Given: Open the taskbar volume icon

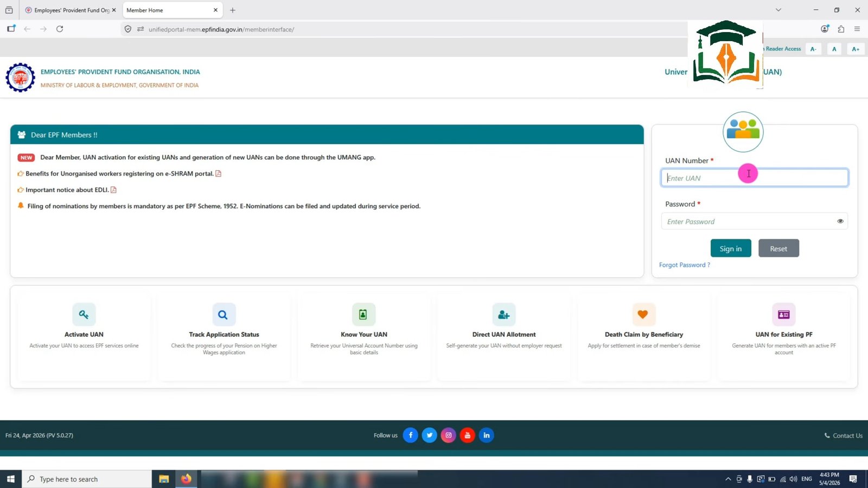Looking at the screenshot, I should 793,479.
